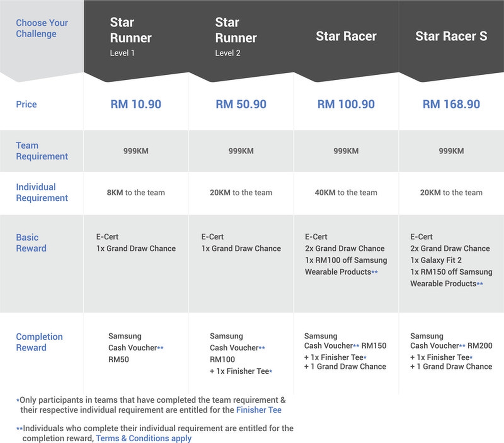Select the RM 100.90 price
Image resolution: width=504 pixels, height=443 pixels.
click(346, 104)
